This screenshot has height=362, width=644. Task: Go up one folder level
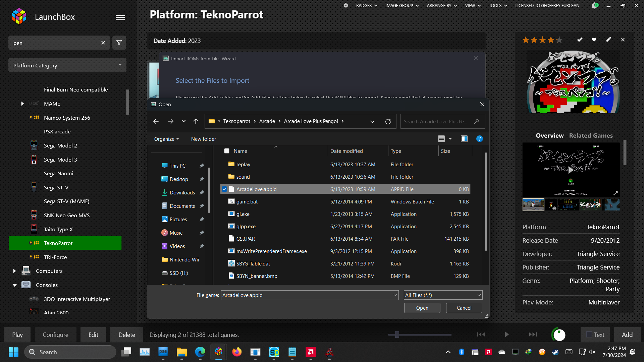[196, 121]
